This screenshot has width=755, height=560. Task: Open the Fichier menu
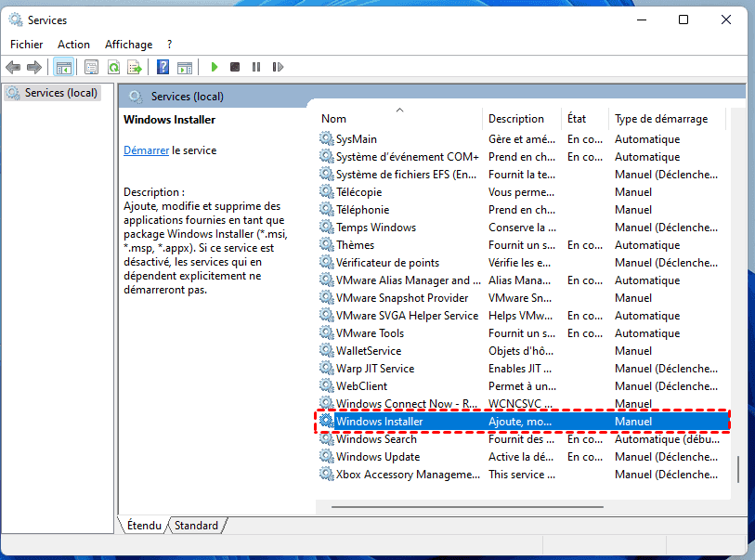(x=26, y=44)
